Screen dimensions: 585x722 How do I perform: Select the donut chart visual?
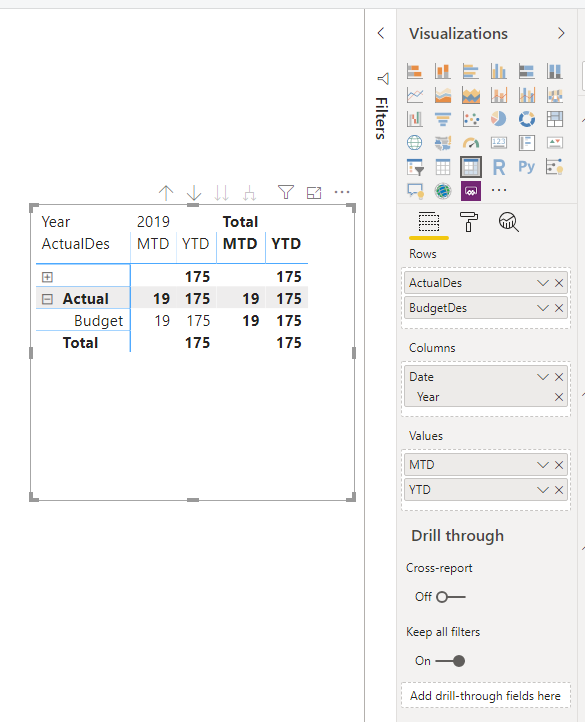coord(526,119)
